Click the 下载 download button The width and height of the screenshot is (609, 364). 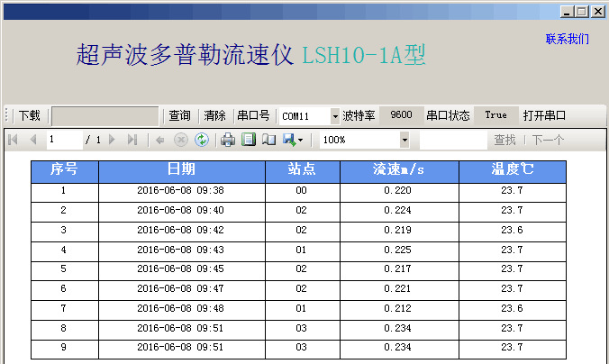pyautogui.click(x=30, y=115)
